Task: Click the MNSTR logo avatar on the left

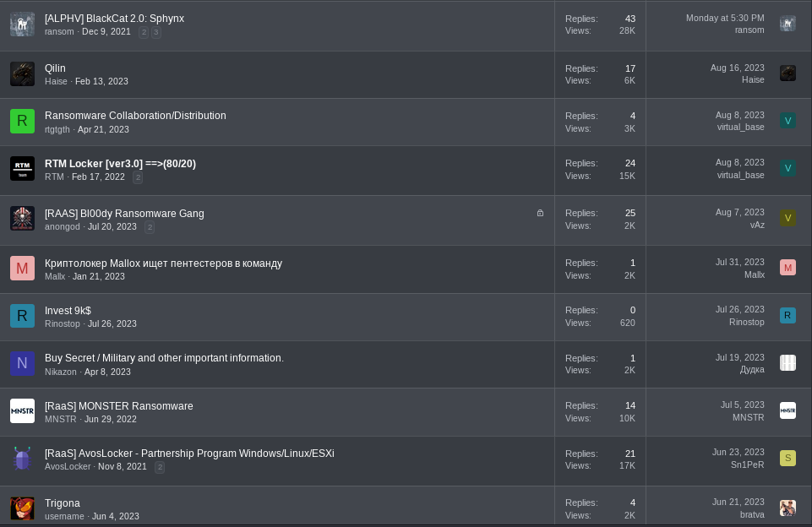Action: coord(22,411)
